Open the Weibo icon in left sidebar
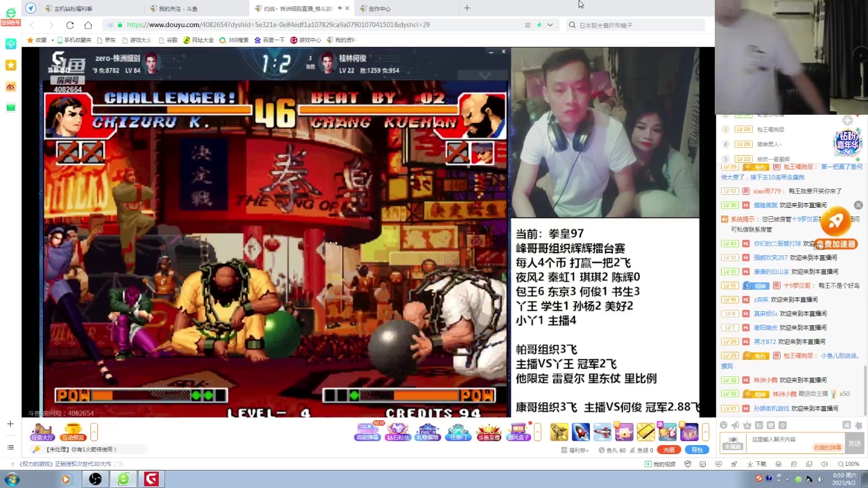The height and width of the screenshot is (488, 868). pos(11,86)
